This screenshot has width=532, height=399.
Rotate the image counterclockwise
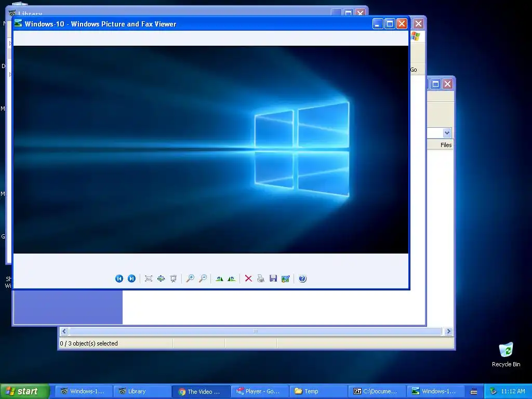click(x=232, y=278)
